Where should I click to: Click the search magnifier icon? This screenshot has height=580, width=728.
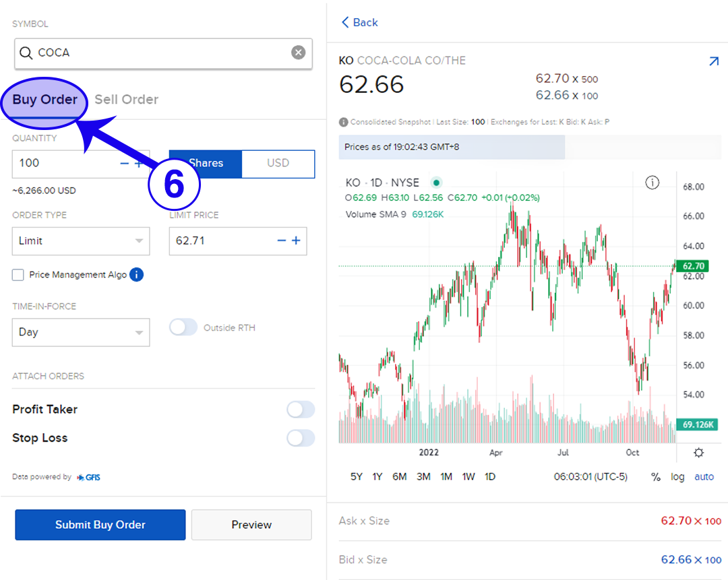26,53
